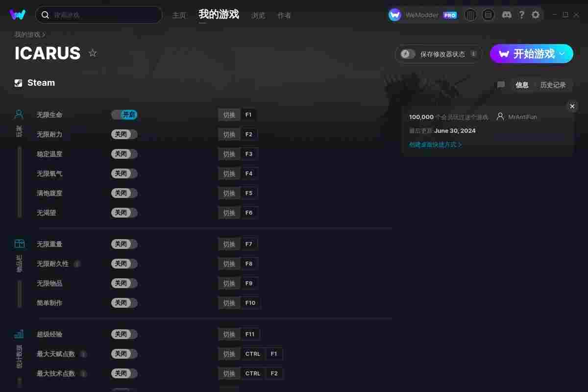Focus the game search field
Viewport: 588px width, 392px height.
point(99,15)
